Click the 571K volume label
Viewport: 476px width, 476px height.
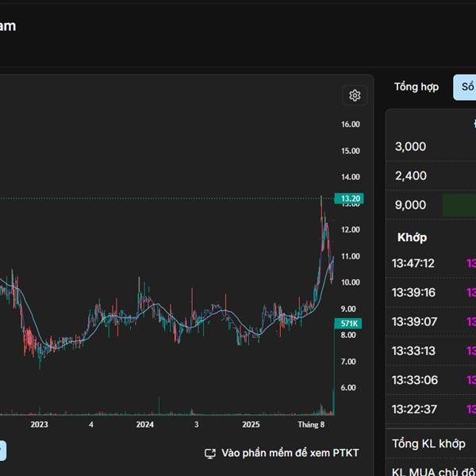(349, 324)
